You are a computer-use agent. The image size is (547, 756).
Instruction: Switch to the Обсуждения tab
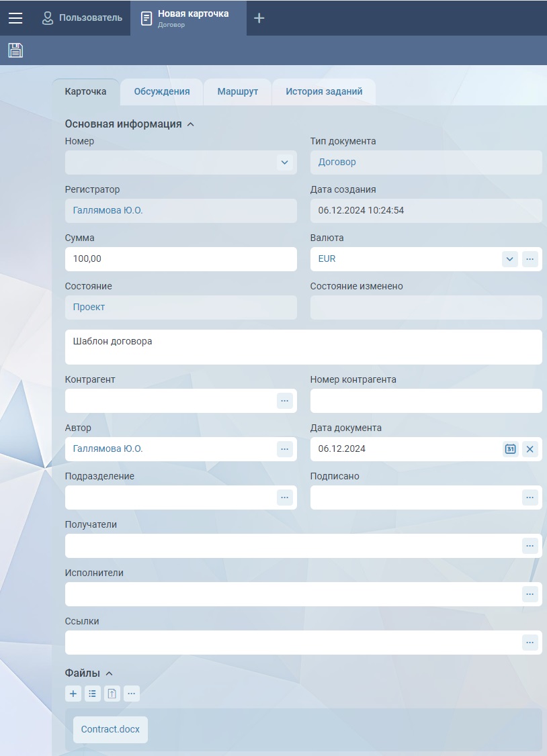tap(161, 92)
